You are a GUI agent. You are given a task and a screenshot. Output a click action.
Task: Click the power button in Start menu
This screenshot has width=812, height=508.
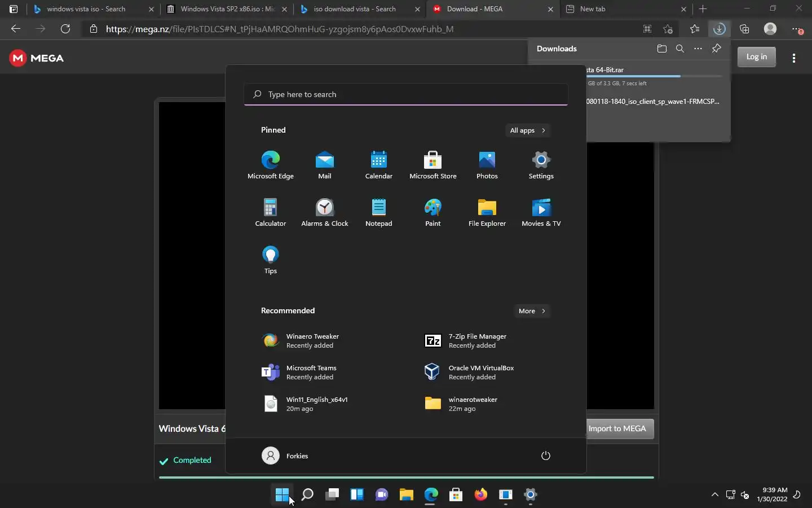pos(545,456)
